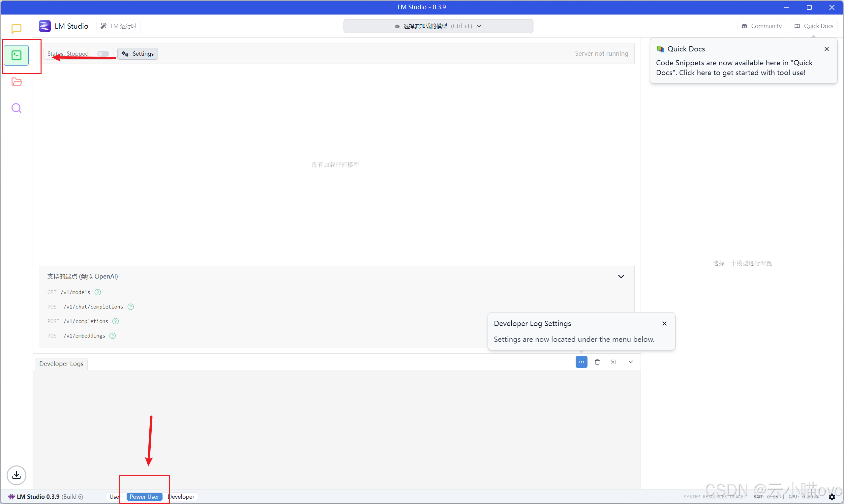The width and height of the screenshot is (844, 504).
Task: Open the LM Runtime menu
Action: coord(119,26)
